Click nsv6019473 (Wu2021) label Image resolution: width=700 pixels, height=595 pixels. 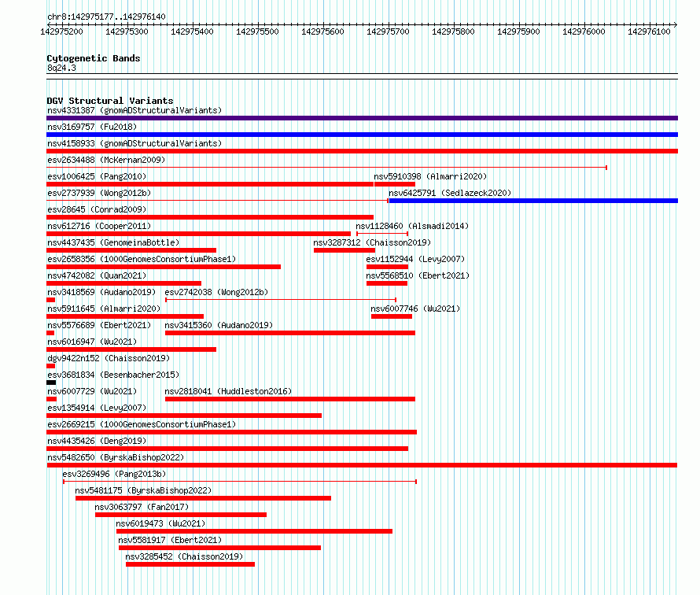click(x=160, y=523)
